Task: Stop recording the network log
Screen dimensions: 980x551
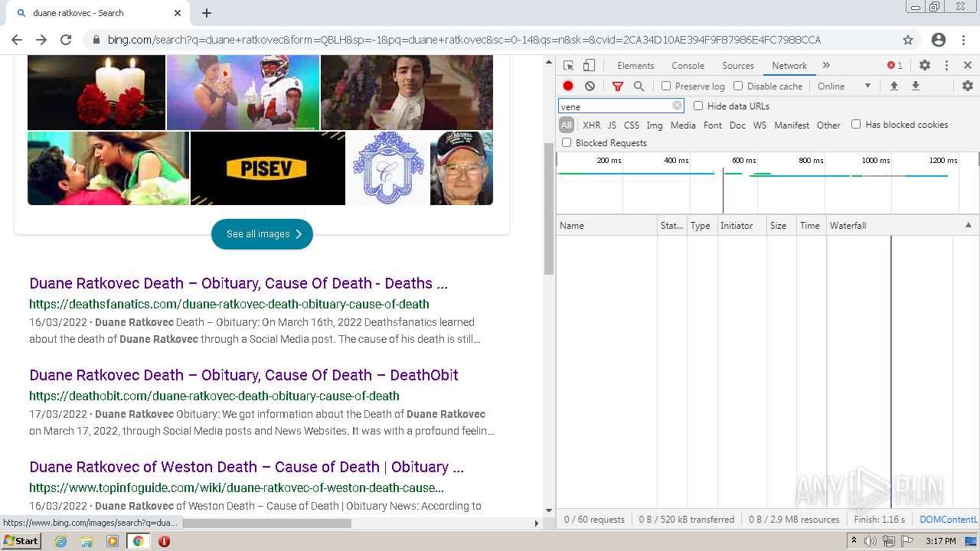Action: tap(568, 86)
